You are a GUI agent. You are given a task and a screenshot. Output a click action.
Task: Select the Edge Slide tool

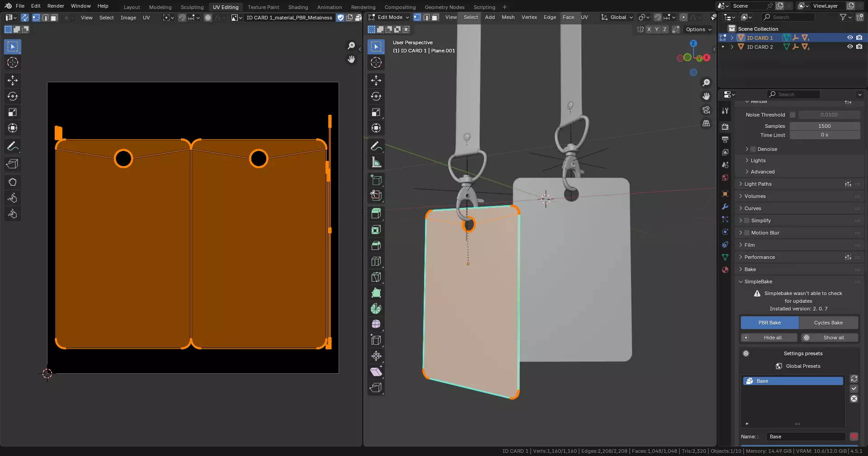point(376,340)
